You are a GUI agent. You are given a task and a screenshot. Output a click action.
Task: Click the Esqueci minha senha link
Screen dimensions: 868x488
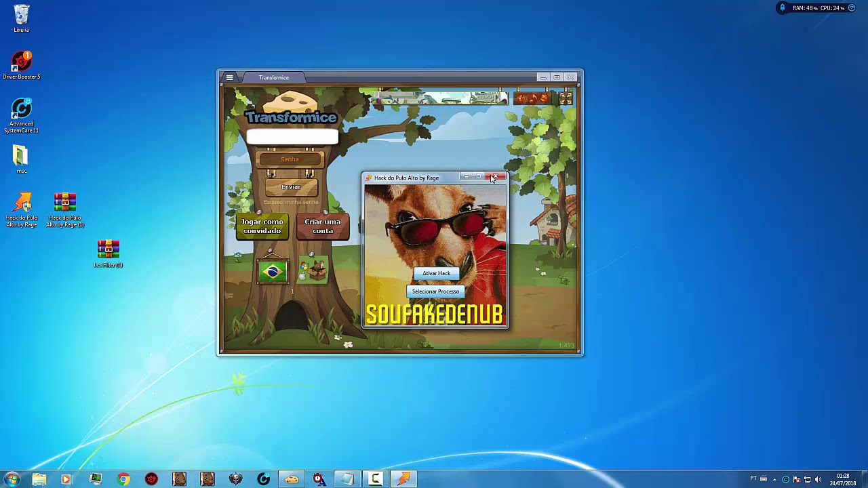[291, 202]
